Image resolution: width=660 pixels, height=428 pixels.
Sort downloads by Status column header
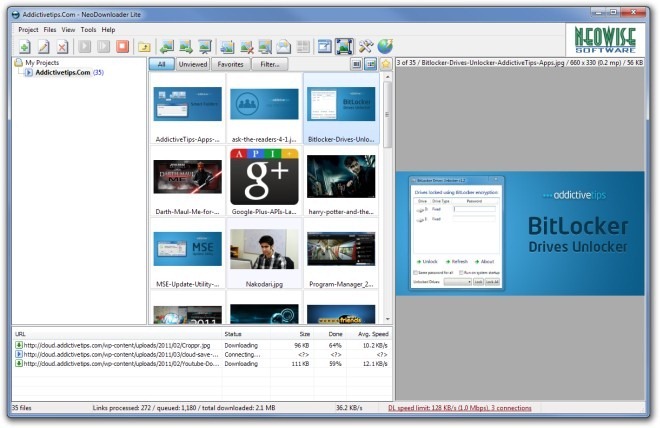coord(246,334)
